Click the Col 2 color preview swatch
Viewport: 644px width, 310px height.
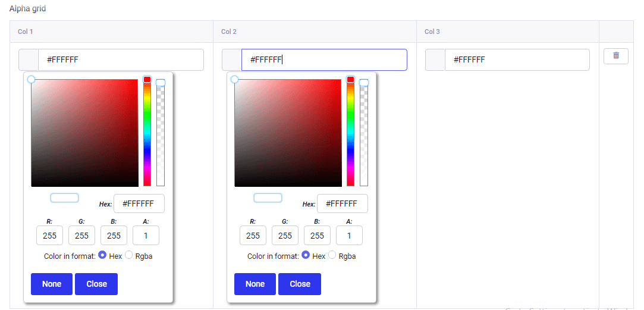coord(232,60)
